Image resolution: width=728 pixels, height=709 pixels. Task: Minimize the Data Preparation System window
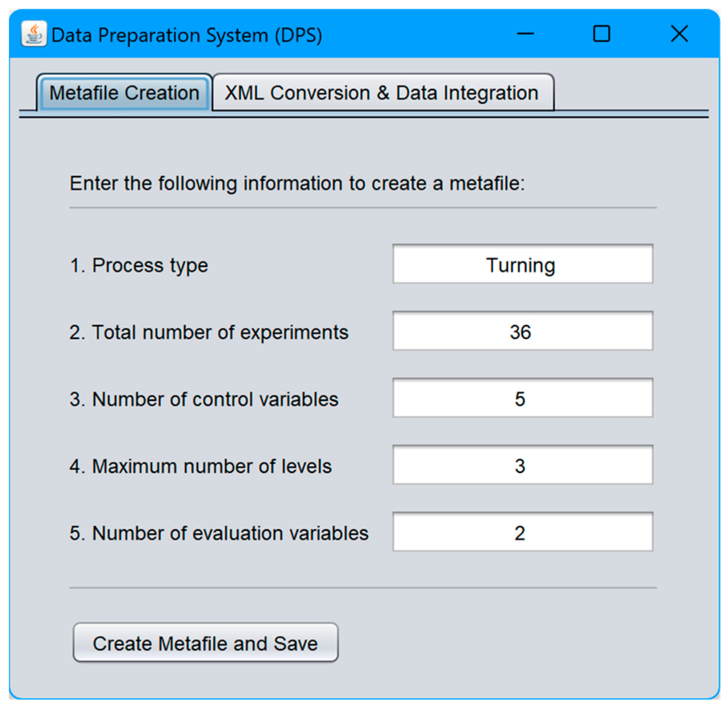coord(525,34)
